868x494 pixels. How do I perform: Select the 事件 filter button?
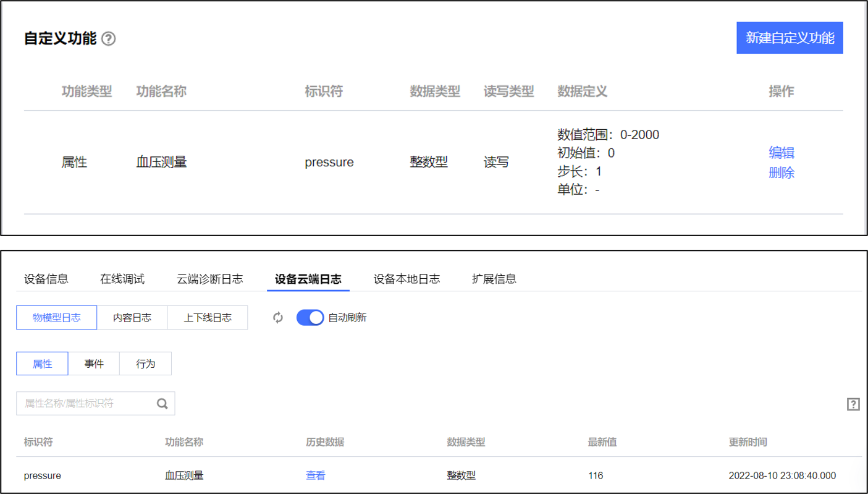[94, 364]
